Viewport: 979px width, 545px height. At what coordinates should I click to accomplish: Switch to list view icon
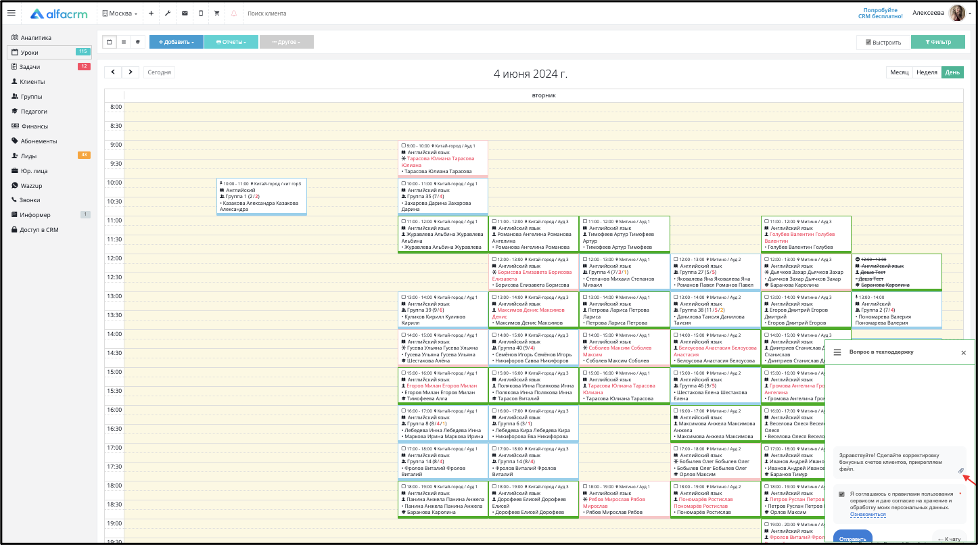coord(124,42)
